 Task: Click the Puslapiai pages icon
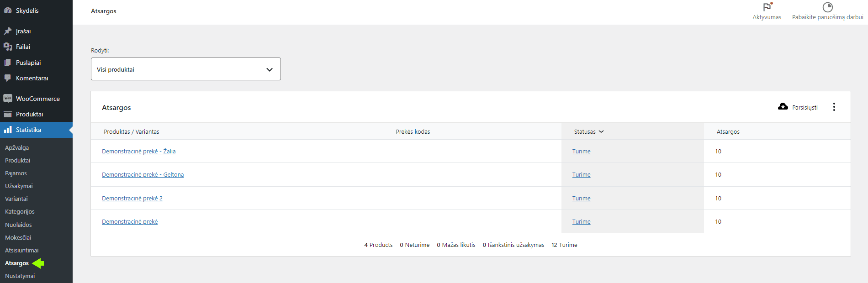tap(8, 63)
